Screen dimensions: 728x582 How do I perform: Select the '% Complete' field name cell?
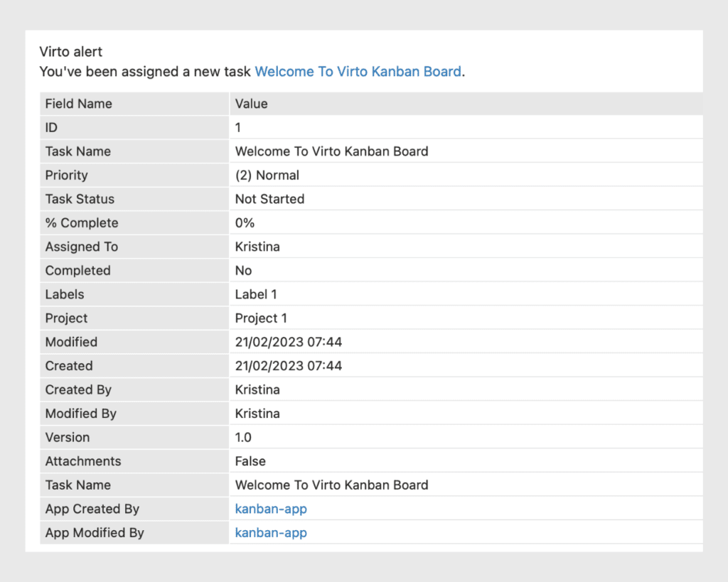tap(134, 222)
